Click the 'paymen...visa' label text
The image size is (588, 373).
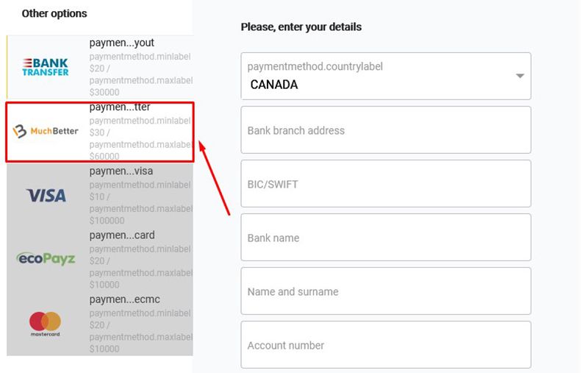pyautogui.click(x=121, y=171)
